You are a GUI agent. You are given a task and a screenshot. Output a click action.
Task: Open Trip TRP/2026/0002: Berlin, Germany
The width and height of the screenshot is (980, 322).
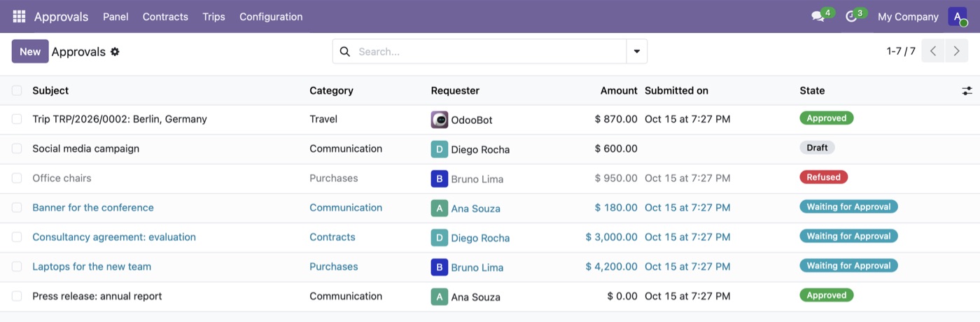tap(120, 119)
